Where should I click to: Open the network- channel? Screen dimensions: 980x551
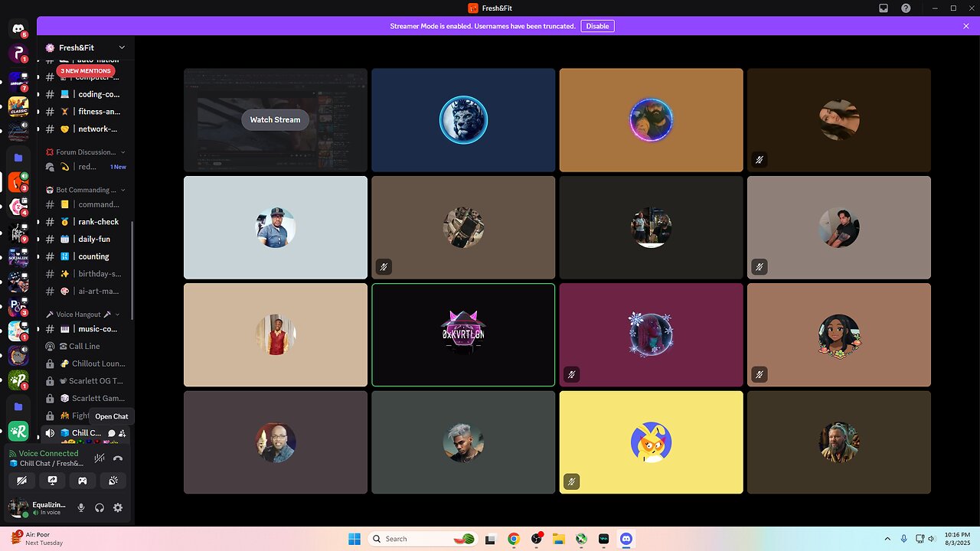[x=86, y=129]
